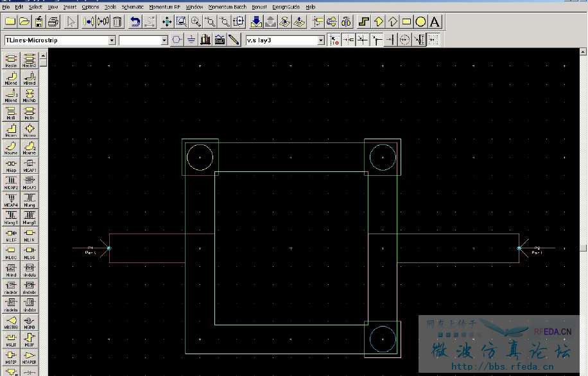Click the top-left via circle in layout
The image size is (588, 376).
[x=200, y=157]
